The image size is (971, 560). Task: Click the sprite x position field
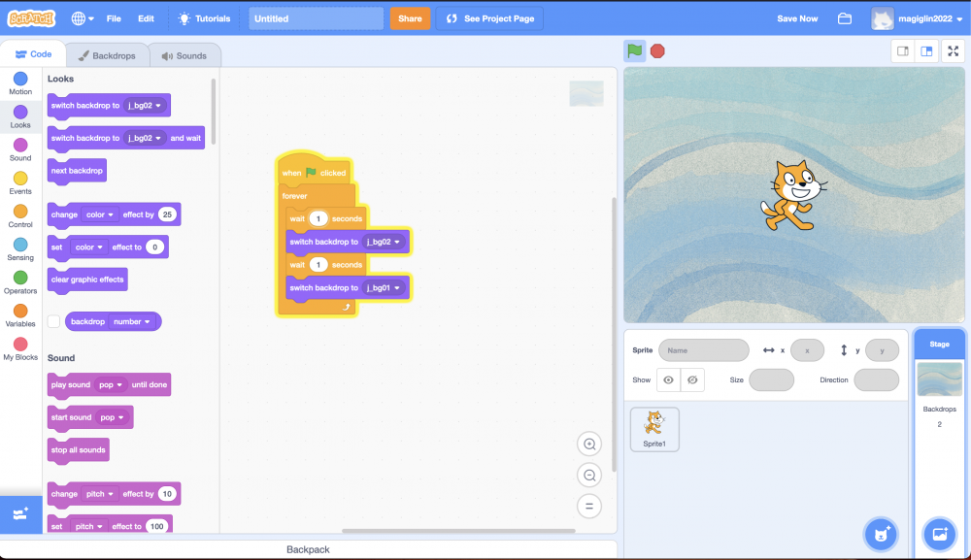(x=807, y=350)
